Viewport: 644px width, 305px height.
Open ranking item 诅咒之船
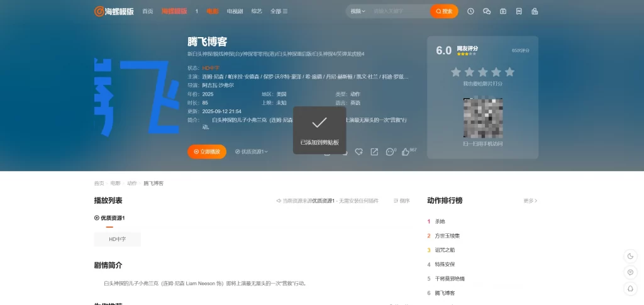pyautogui.click(x=445, y=250)
